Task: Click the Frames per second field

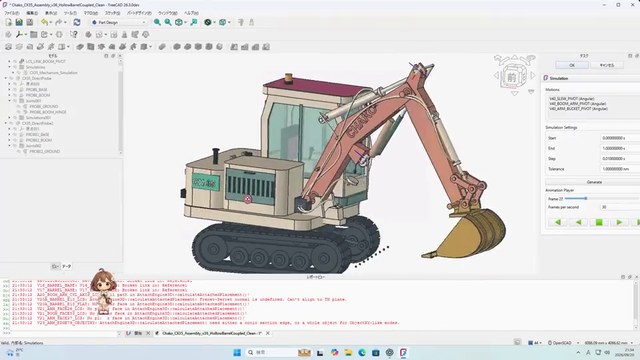Action: (620, 207)
